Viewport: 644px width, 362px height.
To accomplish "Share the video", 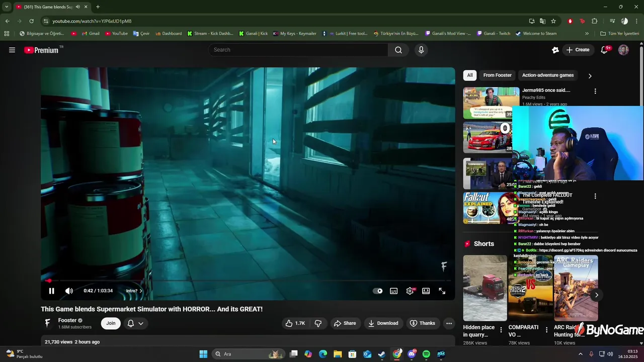I will click(x=345, y=323).
